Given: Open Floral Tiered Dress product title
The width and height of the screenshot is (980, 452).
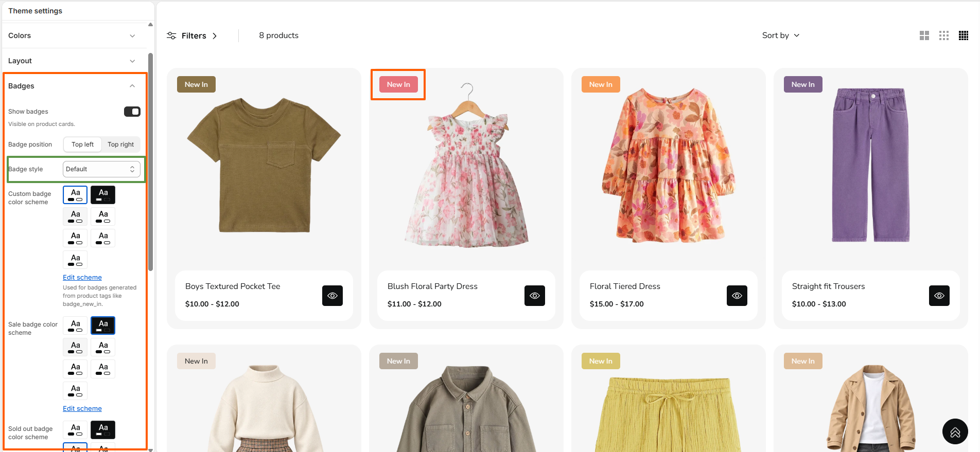Looking at the screenshot, I should tap(625, 286).
